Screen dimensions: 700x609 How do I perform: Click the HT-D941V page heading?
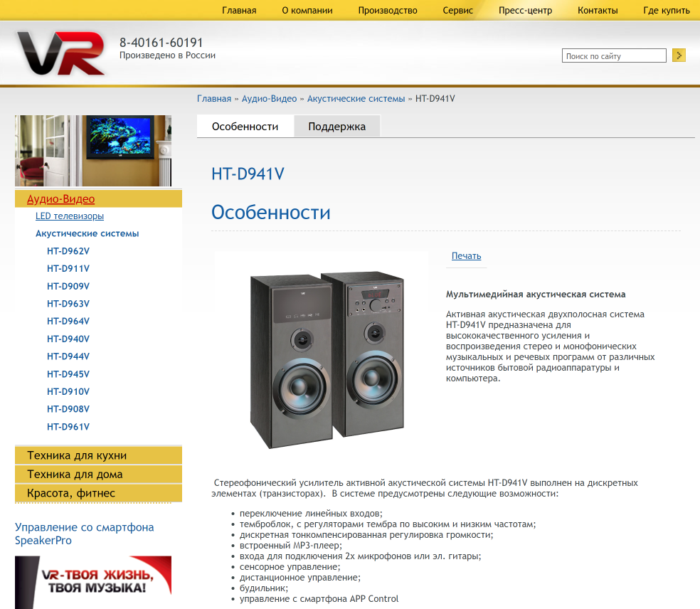pyautogui.click(x=248, y=174)
